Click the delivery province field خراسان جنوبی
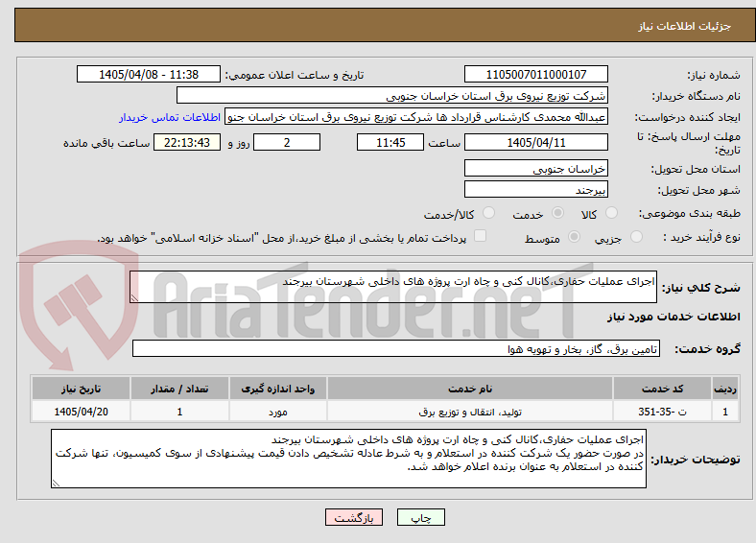Viewport: 756px width, 543px height. (x=535, y=168)
